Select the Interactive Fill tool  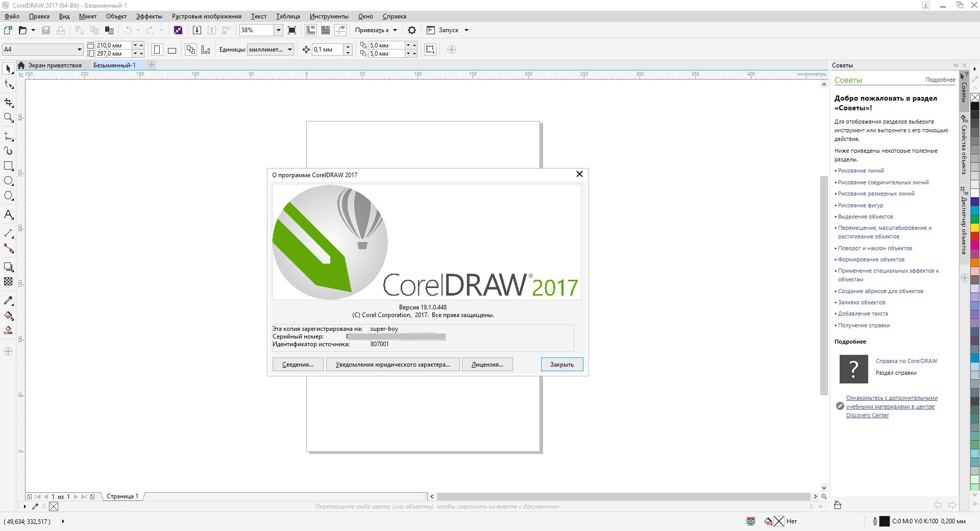[8, 316]
